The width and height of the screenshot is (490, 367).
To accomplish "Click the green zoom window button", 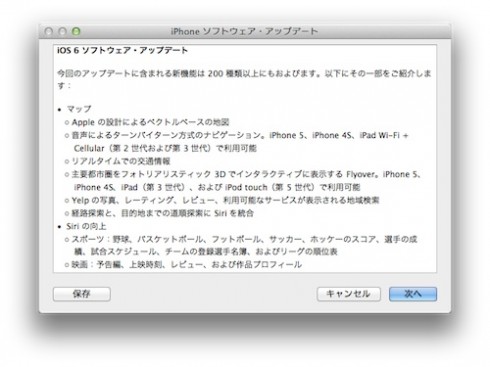I will tap(76, 31).
